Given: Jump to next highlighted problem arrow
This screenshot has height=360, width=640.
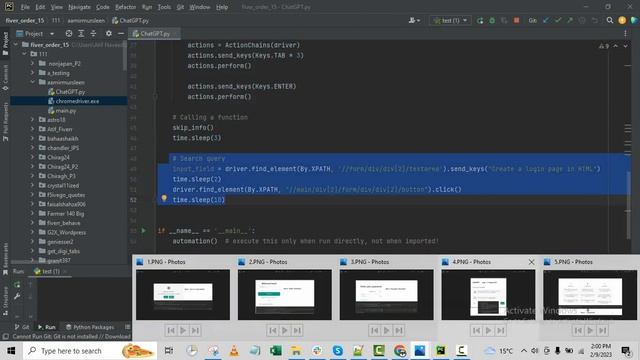Looking at the screenshot, I should click(625, 46).
